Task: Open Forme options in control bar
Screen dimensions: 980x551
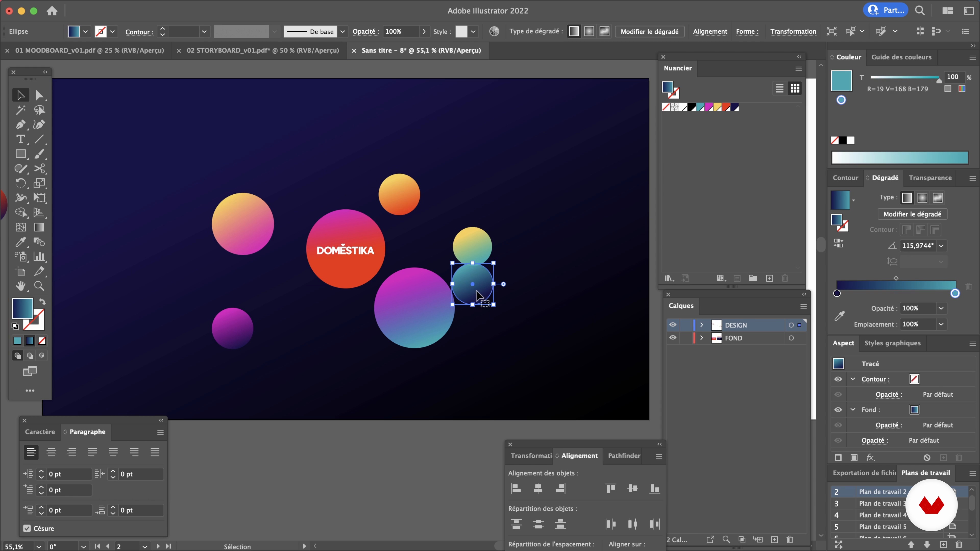Action: point(747,32)
